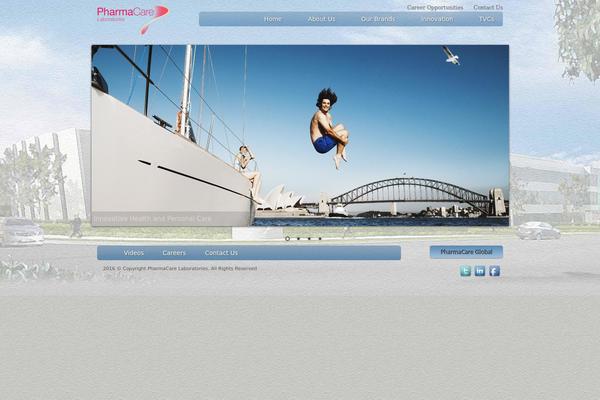Select the second slideshow dot indicator
This screenshot has height=400, width=600.
[298, 238]
